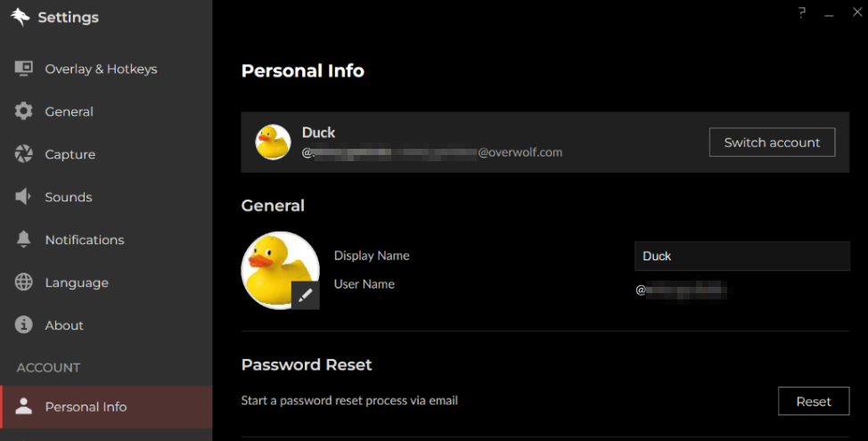Open the Sounds settings
The width and height of the screenshot is (868, 441).
106,196
